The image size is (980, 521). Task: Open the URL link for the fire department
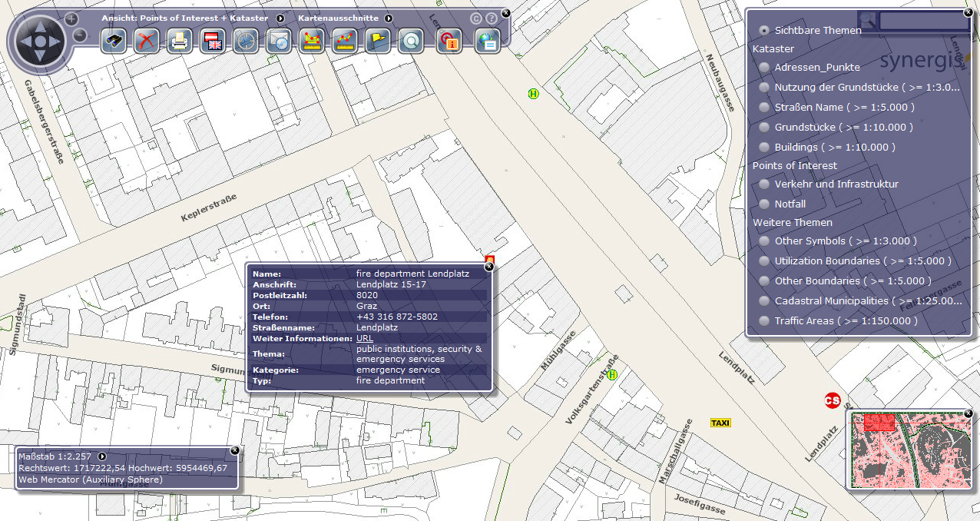pos(363,338)
